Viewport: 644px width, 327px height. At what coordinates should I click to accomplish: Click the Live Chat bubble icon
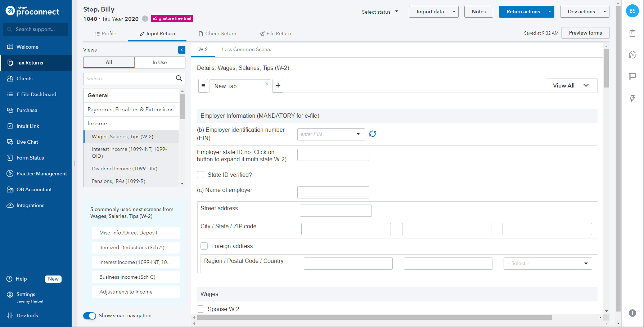[10, 142]
